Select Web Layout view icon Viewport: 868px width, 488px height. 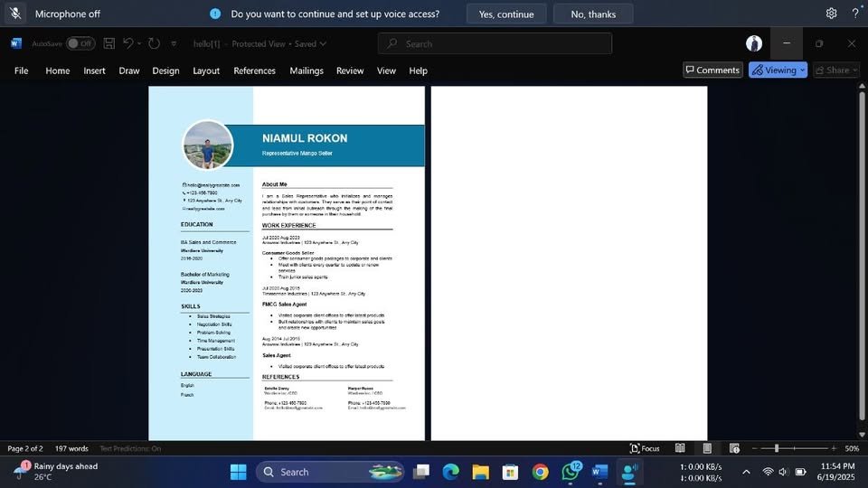(x=734, y=448)
